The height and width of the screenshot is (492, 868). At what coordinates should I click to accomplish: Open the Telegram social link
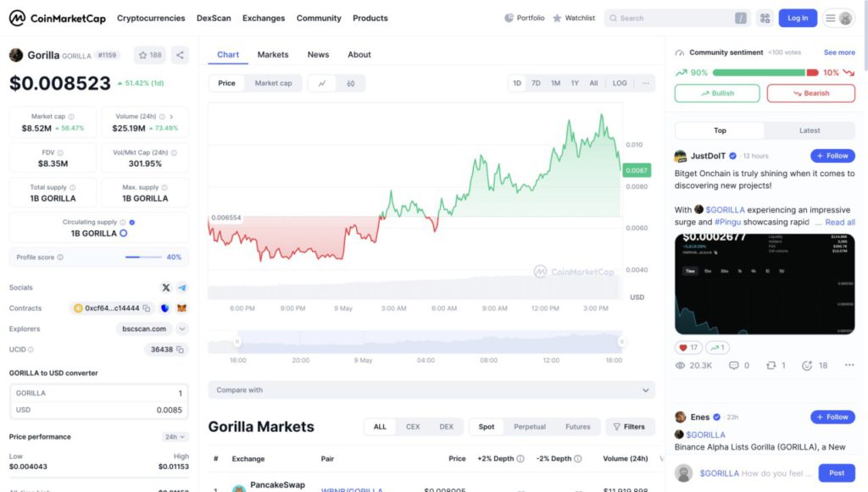tap(182, 288)
